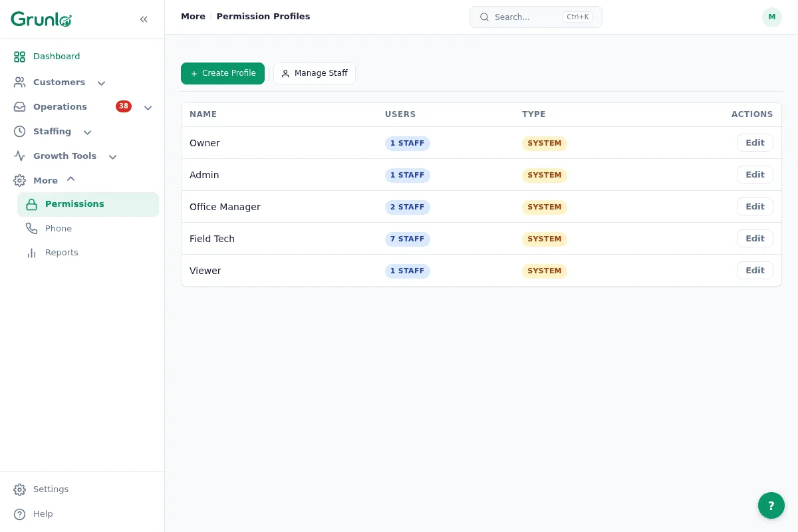The image size is (798, 532).
Task: Open the user avatar M menu
Action: pos(772,17)
